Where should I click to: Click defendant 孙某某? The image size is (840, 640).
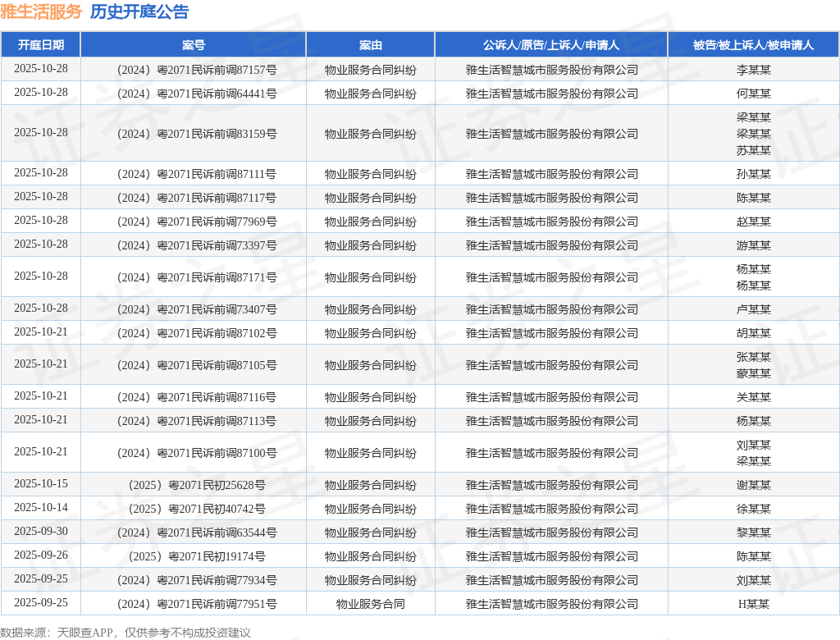tap(753, 174)
